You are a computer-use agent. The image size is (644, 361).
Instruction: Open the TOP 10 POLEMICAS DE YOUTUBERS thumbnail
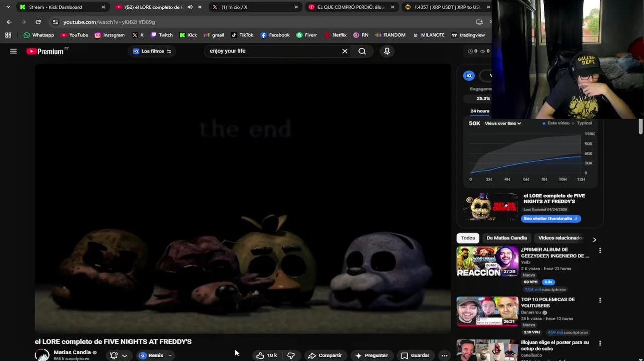(x=487, y=311)
